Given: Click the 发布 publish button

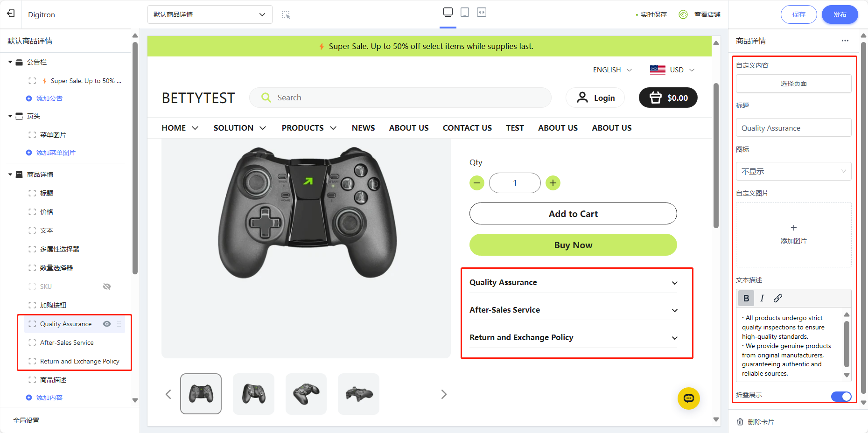Looking at the screenshot, I should [840, 14].
